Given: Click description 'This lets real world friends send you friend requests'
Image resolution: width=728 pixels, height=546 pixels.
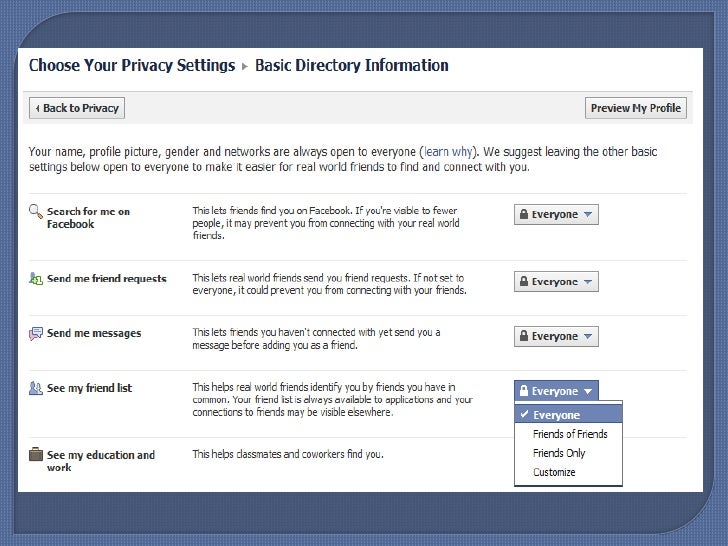Looking at the screenshot, I should click(329, 284).
